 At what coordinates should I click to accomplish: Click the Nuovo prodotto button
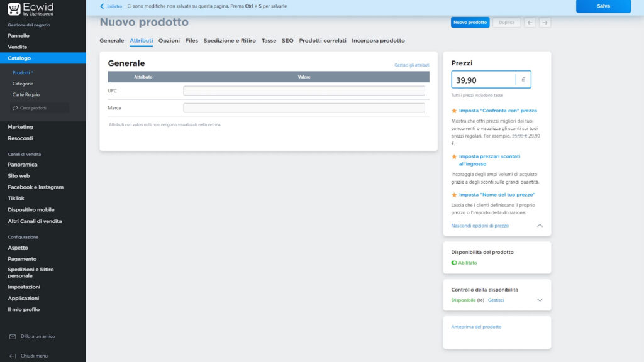click(470, 23)
